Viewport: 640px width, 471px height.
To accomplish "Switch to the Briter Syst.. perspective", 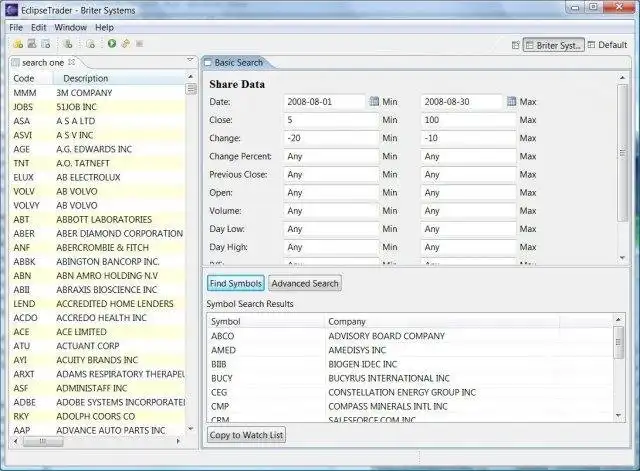I will coord(553,45).
